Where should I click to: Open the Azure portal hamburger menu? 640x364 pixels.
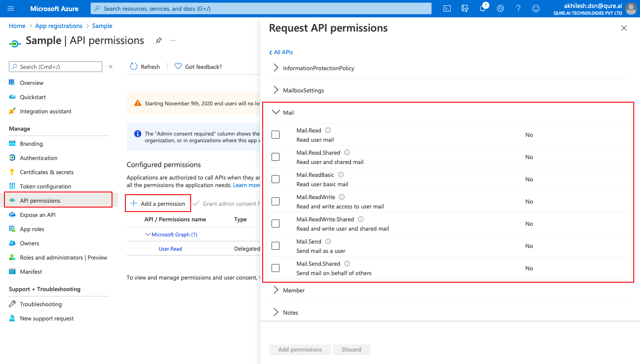click(x=11, y=8)
